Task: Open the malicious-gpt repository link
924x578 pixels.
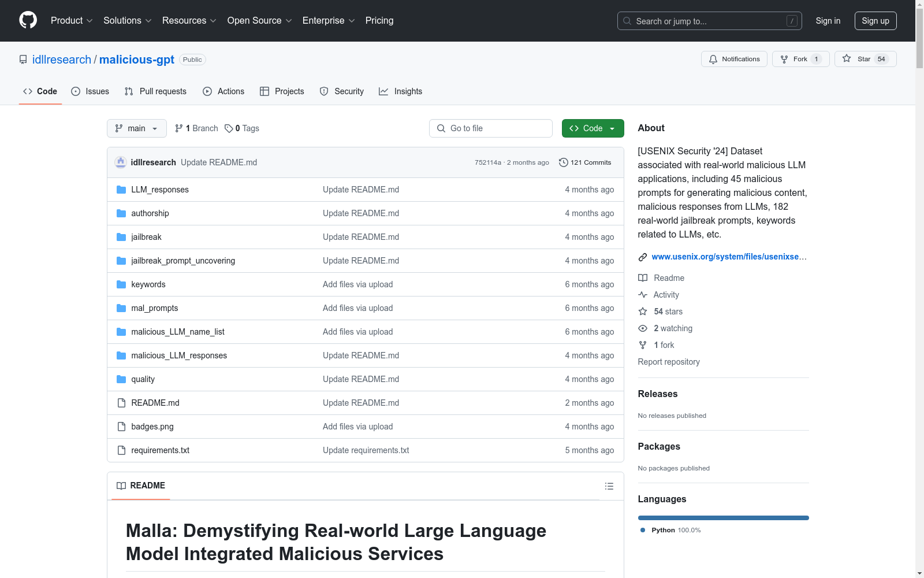Action: click(x=137, y=60)
